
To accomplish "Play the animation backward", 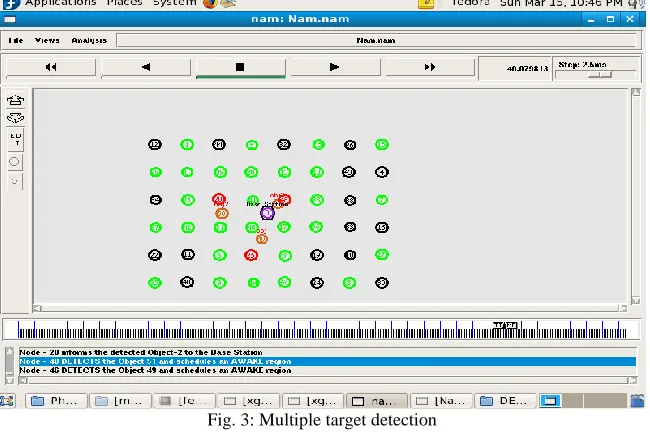I will tap(146, 67).
